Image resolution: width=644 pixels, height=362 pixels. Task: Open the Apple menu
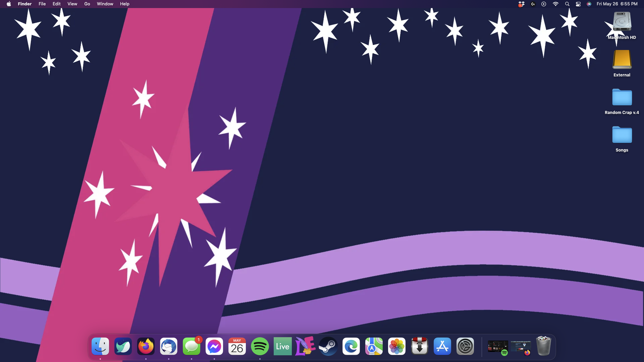tap(9, 4)
